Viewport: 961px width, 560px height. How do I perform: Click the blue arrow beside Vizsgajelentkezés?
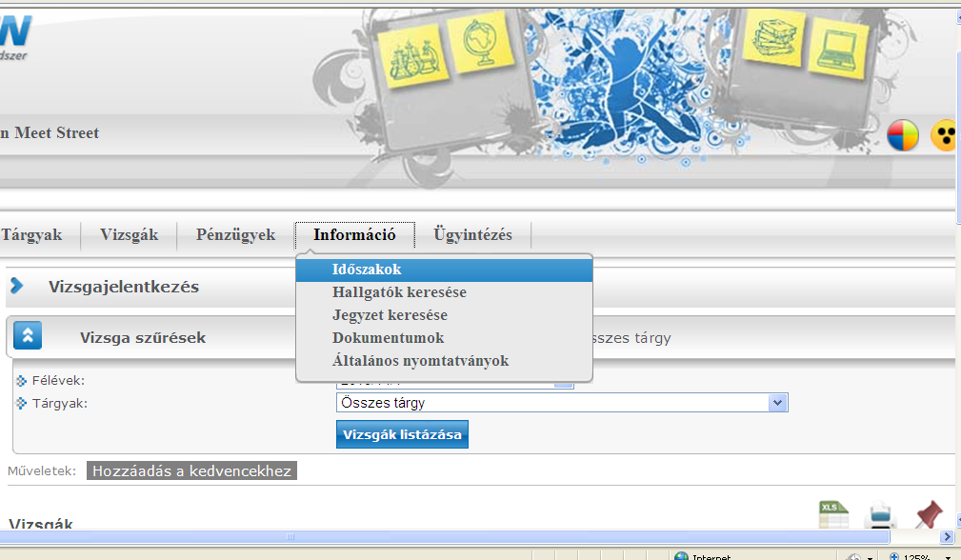coord(17,286)
